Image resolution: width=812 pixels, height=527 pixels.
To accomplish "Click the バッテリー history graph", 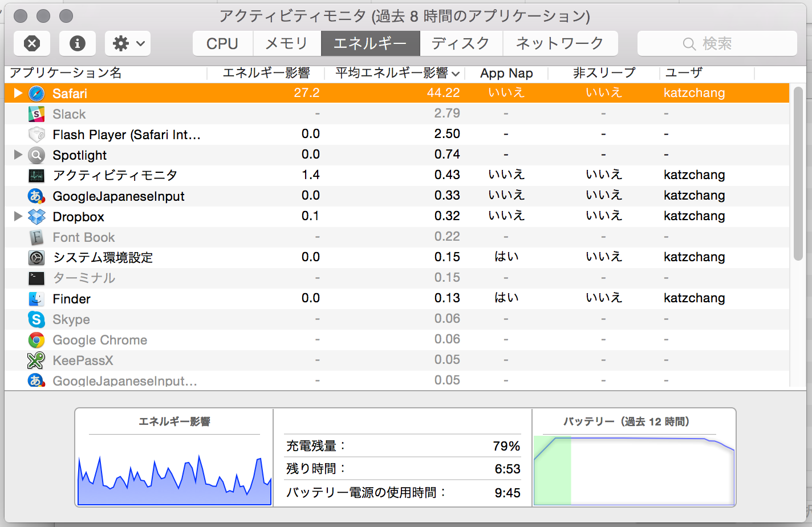I will pyautogui.click(x=634, y=471).
